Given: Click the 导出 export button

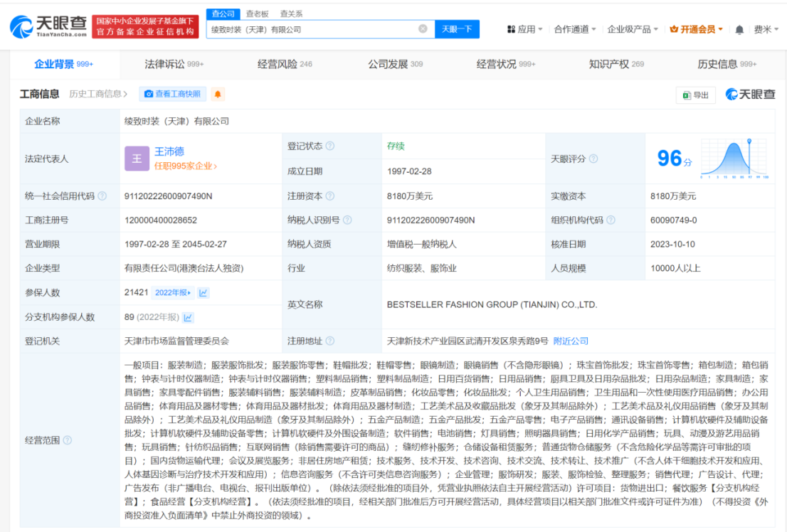Looking at the screenshot, I should [695, 95].
